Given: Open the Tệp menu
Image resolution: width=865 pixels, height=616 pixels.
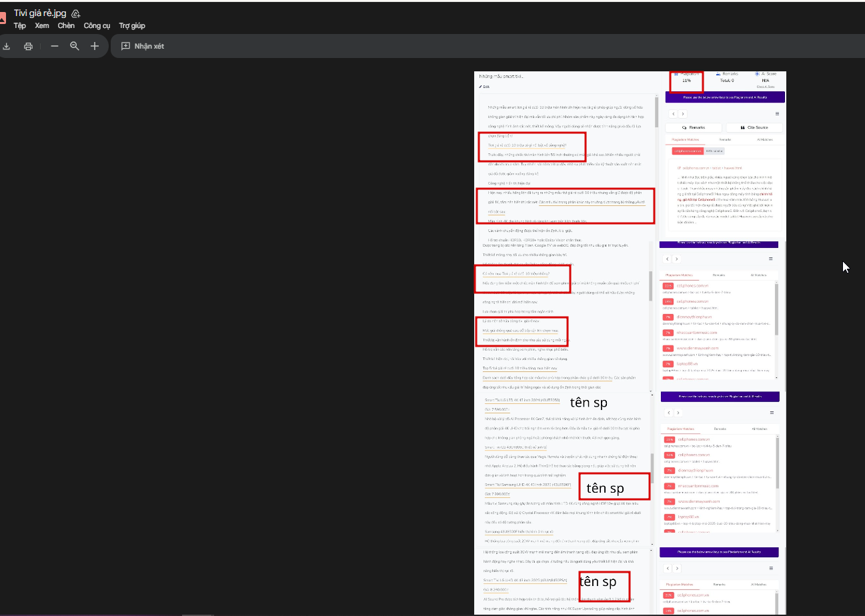Looking at the screenshot, I should pyautogui.click(x=20, y=26).
